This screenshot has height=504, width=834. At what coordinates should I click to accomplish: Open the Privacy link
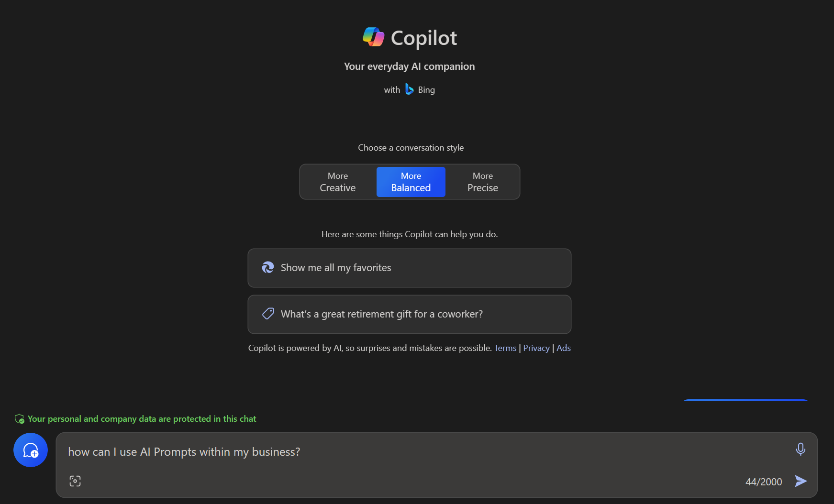[536, 348]
